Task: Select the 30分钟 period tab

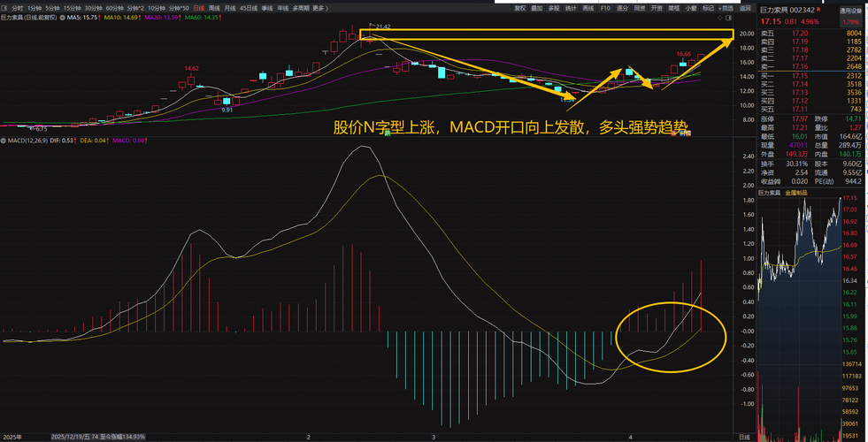Action: pos(94,8)
